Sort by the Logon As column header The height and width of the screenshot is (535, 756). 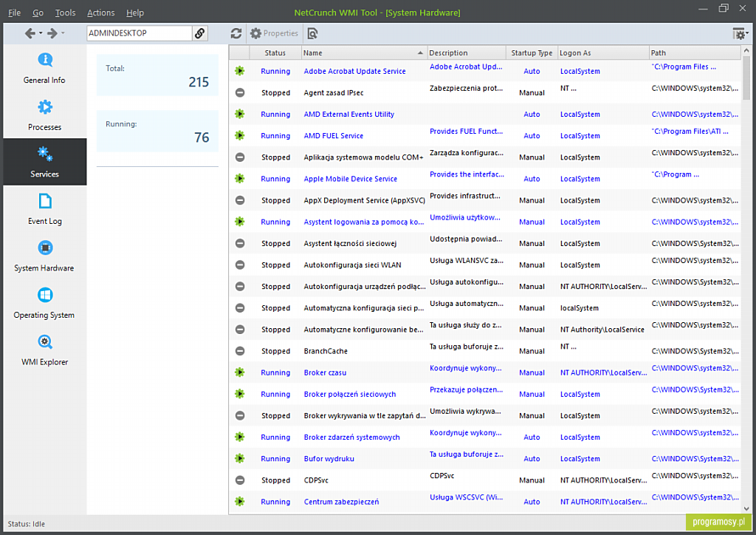603,52
